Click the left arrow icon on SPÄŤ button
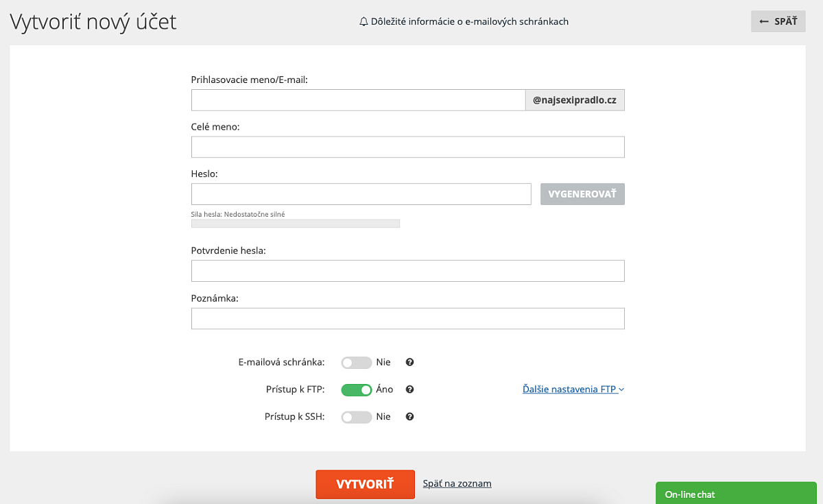823x504 pixels. click(x=764, y=21)
